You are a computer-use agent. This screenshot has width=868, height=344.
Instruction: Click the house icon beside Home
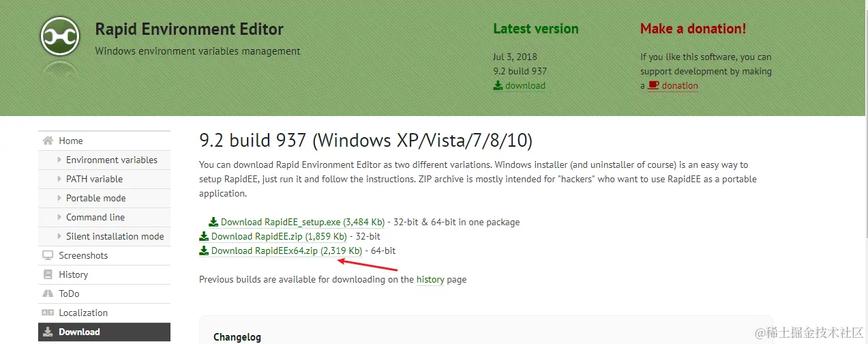click(48, 141)
